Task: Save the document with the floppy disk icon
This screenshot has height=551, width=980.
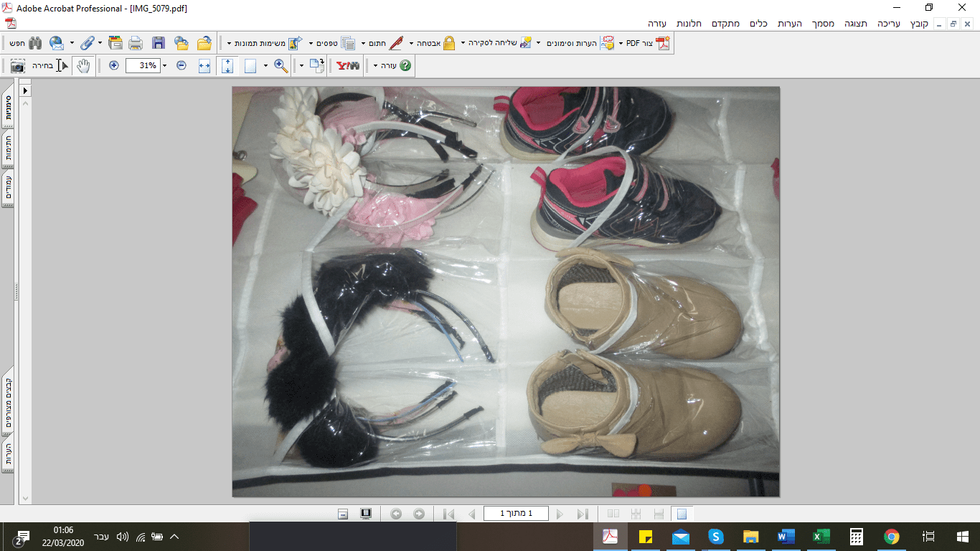Action: [x=159, y=43]
